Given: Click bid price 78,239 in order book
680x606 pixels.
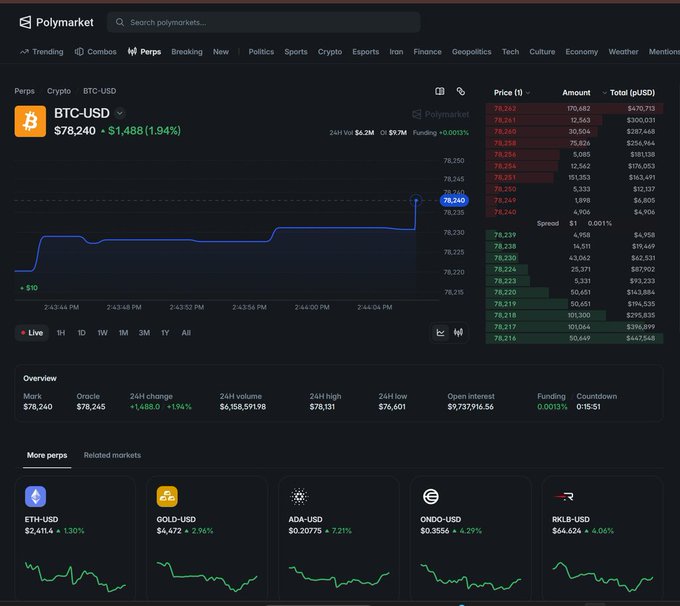Looking at the screenshot, I should [x=505, y=235].
